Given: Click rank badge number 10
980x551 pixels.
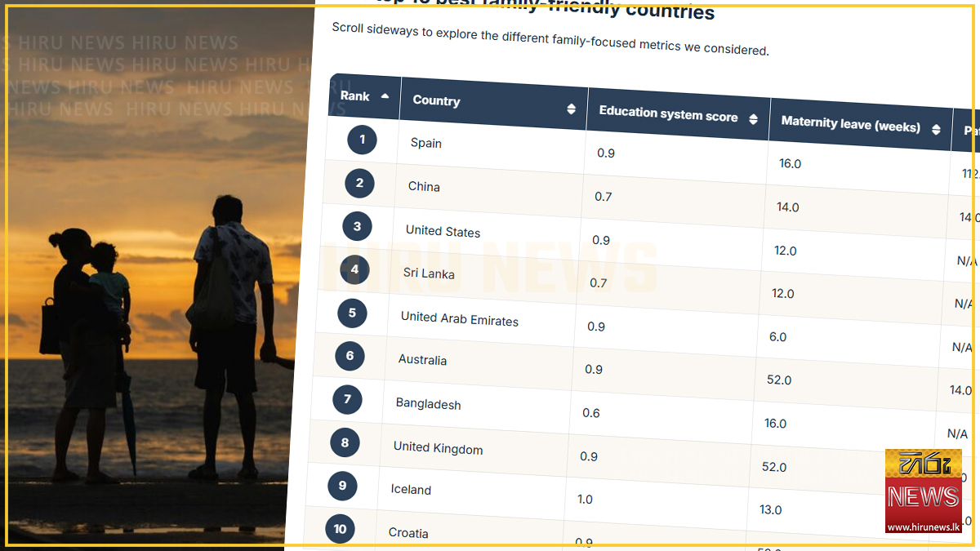Looking at the screenshot, I should (340, 529).
